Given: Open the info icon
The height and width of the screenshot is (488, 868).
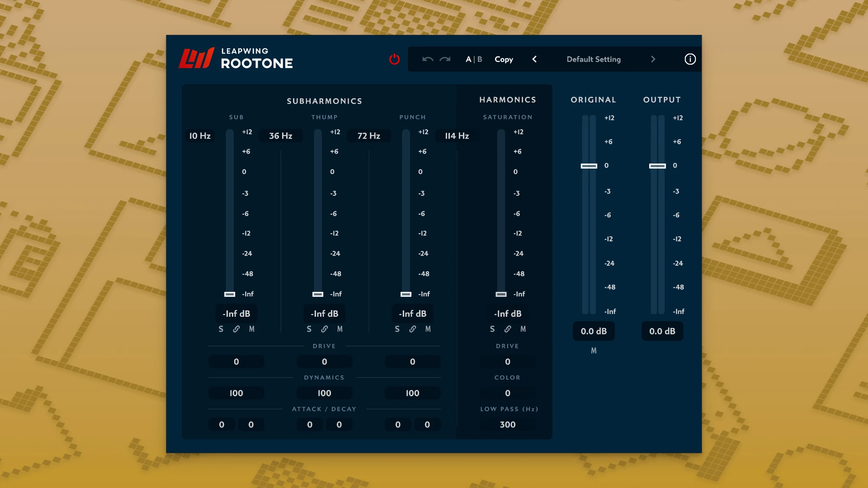Looking at the screenshot, I should 690,59.
